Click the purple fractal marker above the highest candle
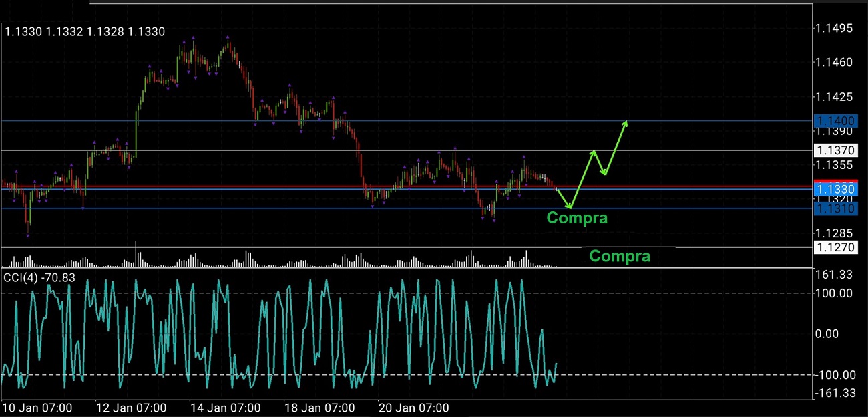 pyautogui.click(x=193, y=37)
